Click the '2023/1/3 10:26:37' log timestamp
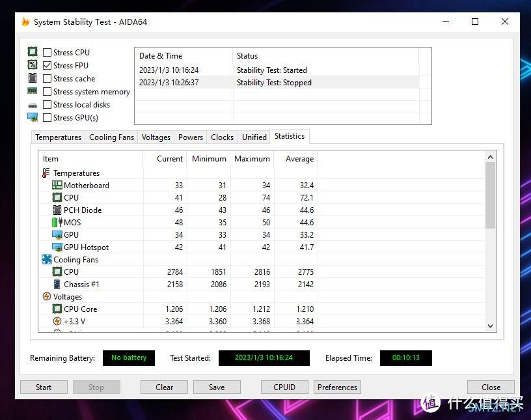 click(169, 83)
